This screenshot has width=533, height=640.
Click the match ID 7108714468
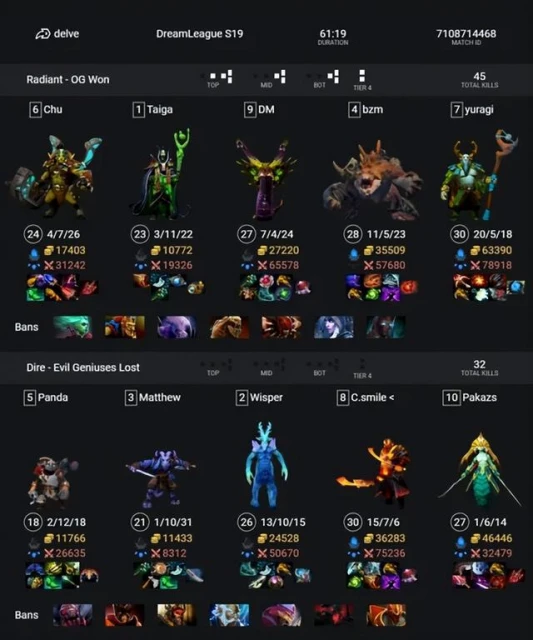[466, 33]
